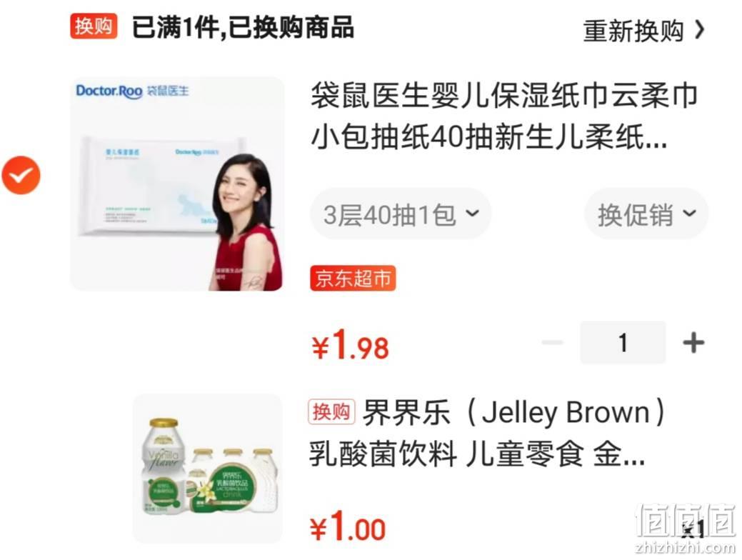Viewport: 742px width, 560px height.
Task: Uncheck the orange item selection checkmark
Action: (21, 175)
